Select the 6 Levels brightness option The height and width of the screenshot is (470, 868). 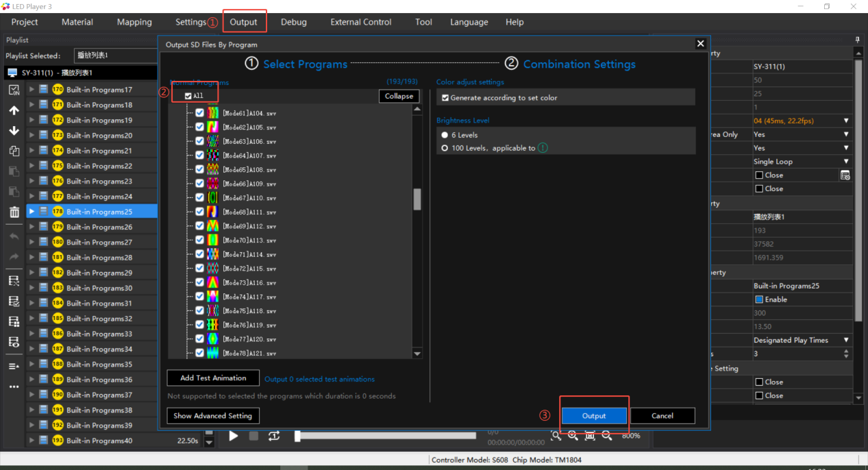(445, 135)
